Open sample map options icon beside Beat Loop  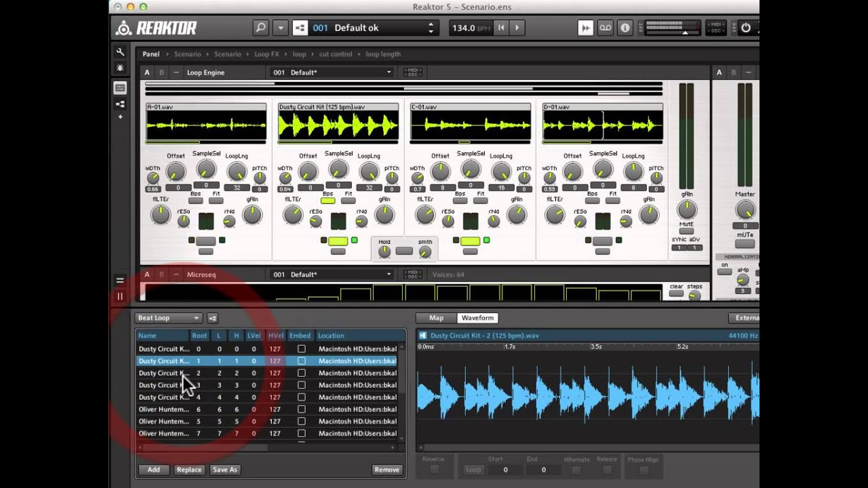212,318
